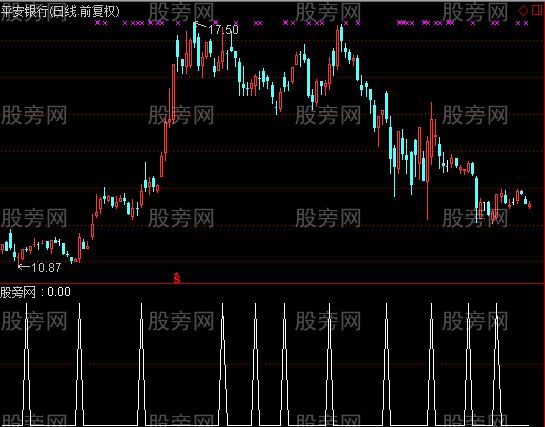Click the red split-window square icon
The height and width of the screenshot is (427, 545).
coord(537,10)
